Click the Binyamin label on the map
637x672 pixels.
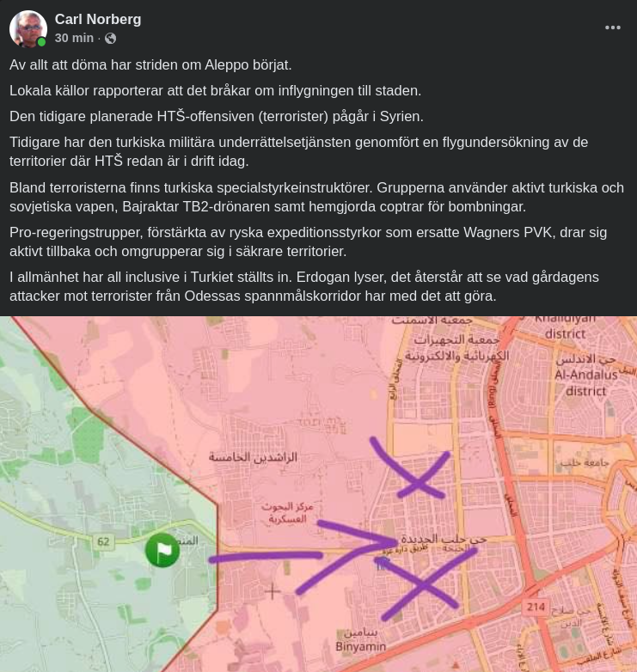(x=360, y=646)
